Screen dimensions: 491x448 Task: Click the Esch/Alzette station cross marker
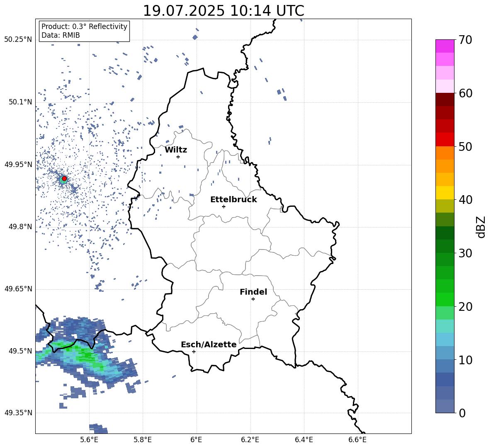pos(194,351)
